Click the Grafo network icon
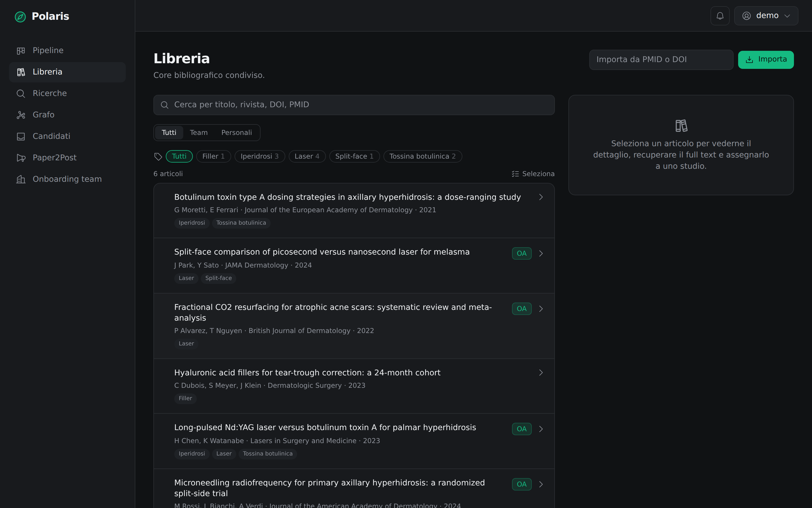 [21, 115]
